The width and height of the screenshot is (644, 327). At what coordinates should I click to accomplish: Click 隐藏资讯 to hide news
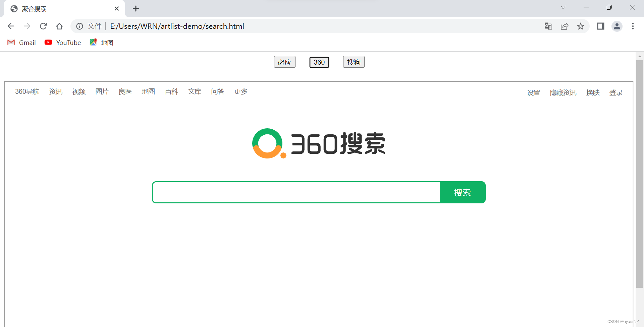coord(563,92)
